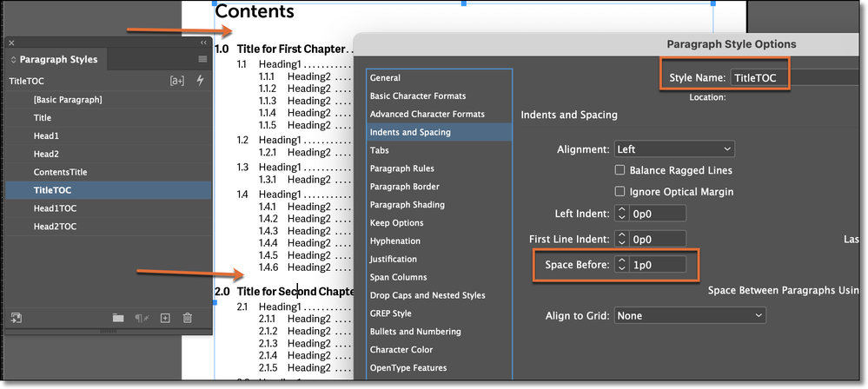This screenshot has width=868, height=389.
Task: Click the style override highlighter icon
Action: pyautogui.click(x=176, y=81)
